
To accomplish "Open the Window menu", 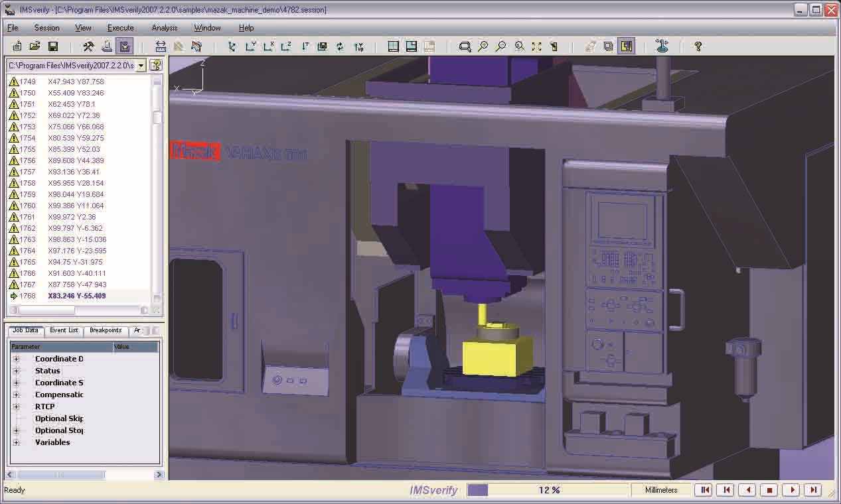I will [x=207, y=28].
